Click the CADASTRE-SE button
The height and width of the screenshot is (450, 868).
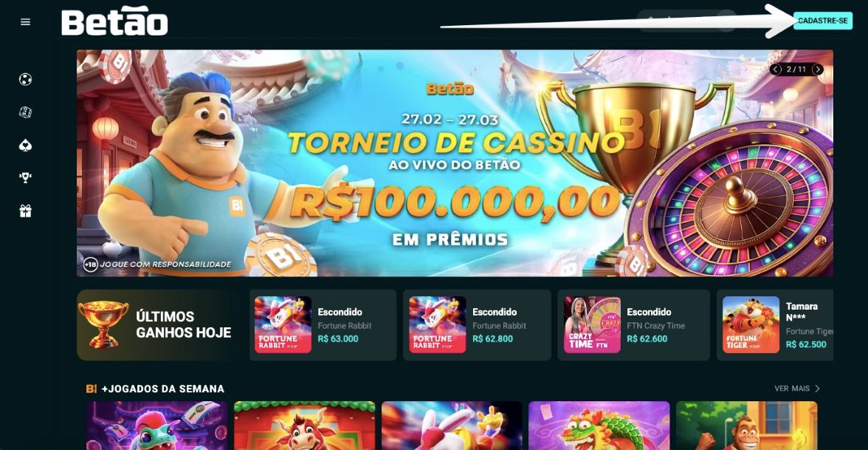(822, 21)
